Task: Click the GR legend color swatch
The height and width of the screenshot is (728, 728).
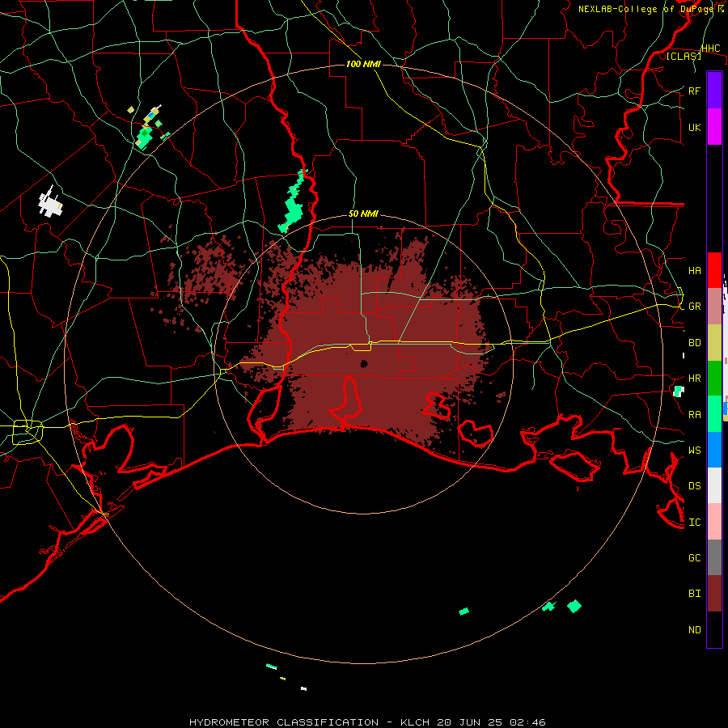Action: (x=714, y=307)
